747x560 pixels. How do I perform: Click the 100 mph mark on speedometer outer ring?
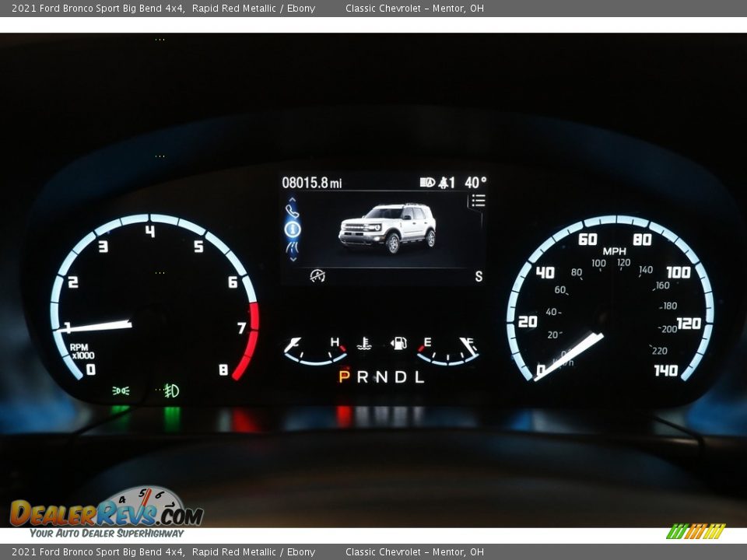(679, 272)
